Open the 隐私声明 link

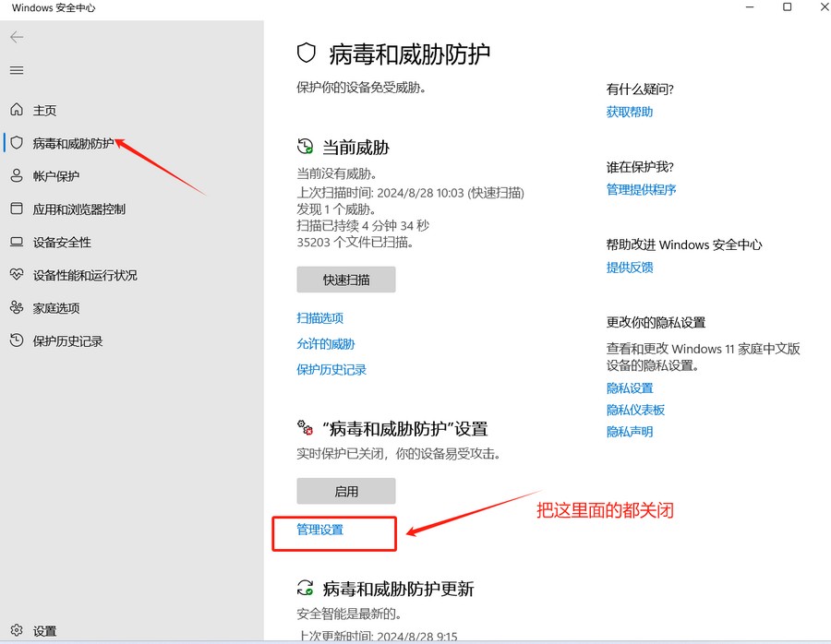tap(630, 432)
